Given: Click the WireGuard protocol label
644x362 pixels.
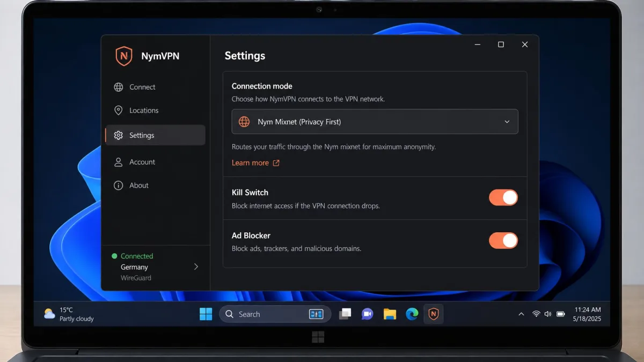Looking at the screenshot, I should [x=136, y=278].
